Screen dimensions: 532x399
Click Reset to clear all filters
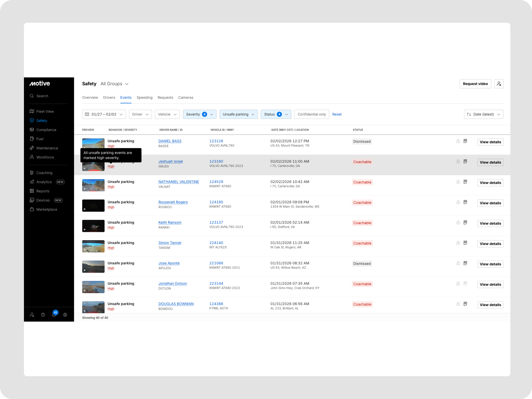[x=337, y=114]
